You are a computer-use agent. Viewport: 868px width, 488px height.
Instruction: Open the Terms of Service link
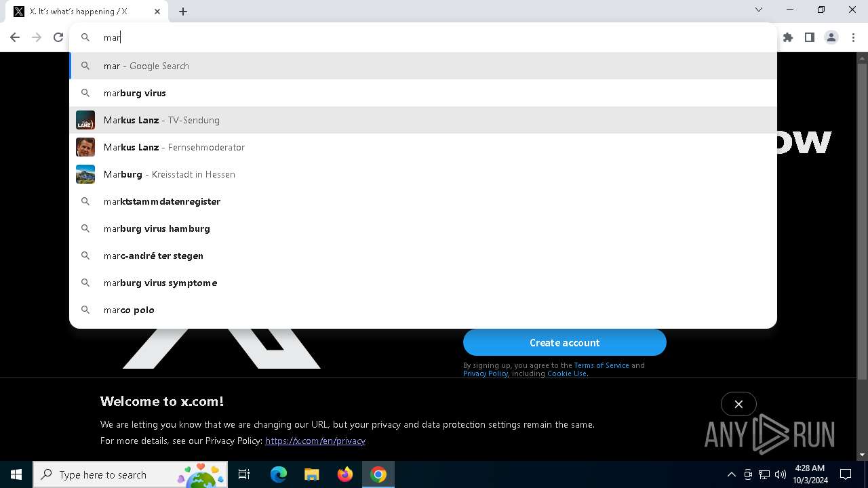click(601, 365)
